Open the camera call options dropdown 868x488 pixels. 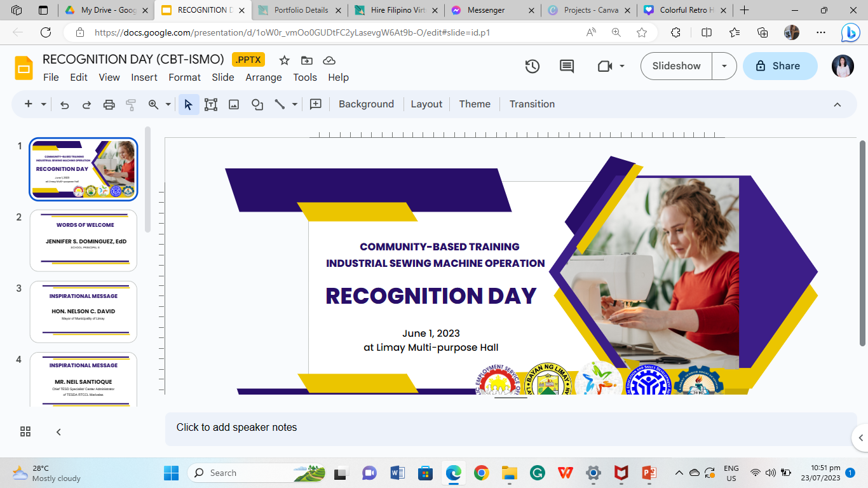[x=621, y=66]
